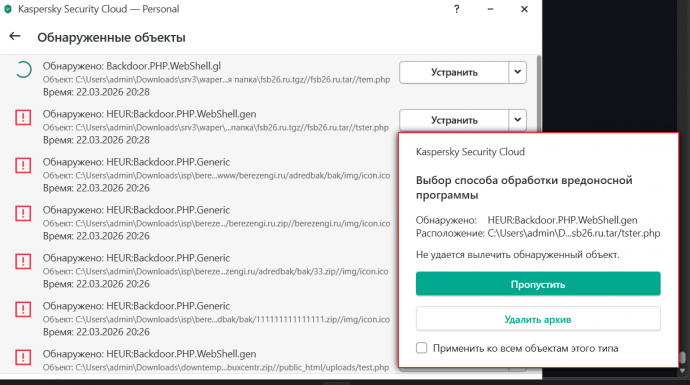Click Устранить for Backdoor.PHP.WebShell.gl
The image size is (690, 385).
pos(454,72)
